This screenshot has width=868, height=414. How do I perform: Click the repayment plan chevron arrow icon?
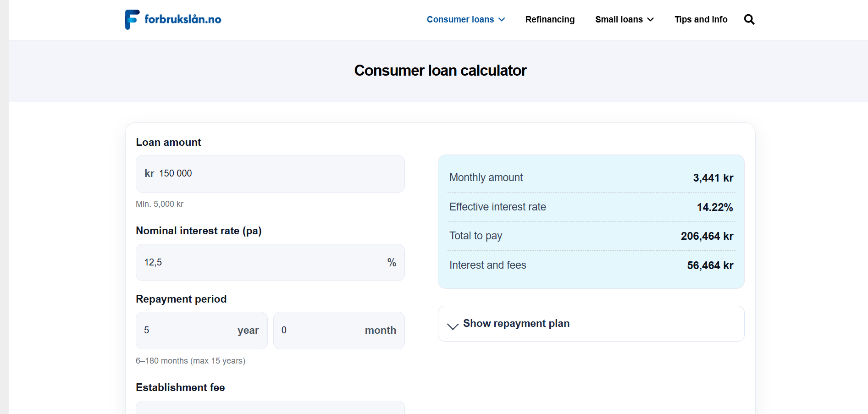453,326
